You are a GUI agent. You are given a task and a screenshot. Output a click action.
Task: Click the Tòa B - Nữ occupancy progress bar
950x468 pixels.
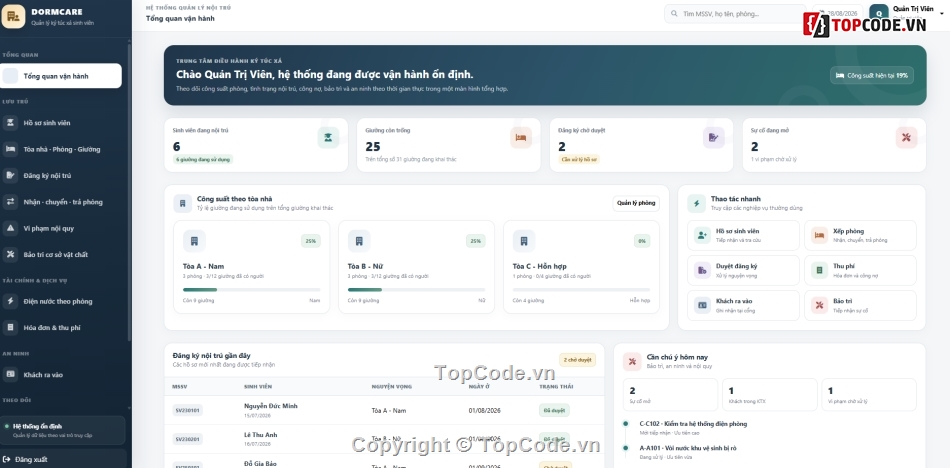point(416,290)
